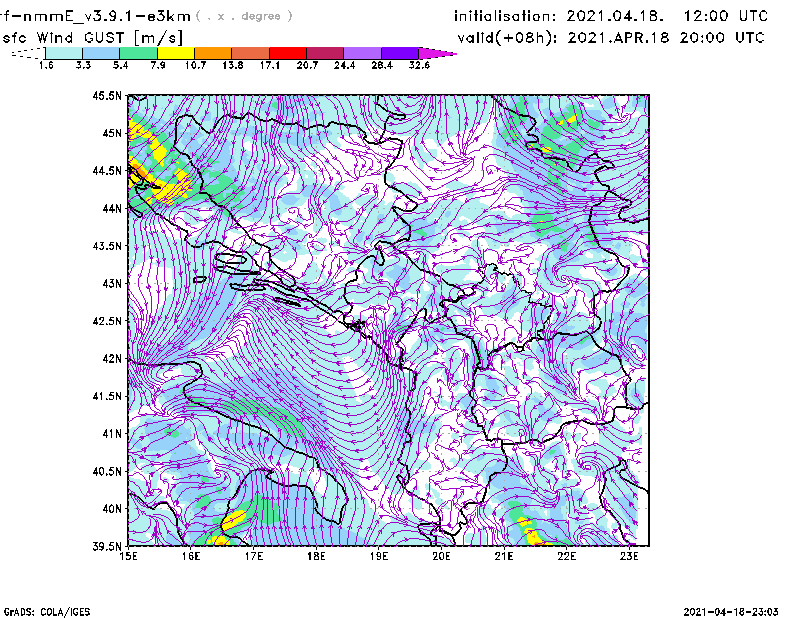Click the '43.5N' latitude label
Image resolution: width=800 pixels, height=618 pixels.
click(107, 246)
